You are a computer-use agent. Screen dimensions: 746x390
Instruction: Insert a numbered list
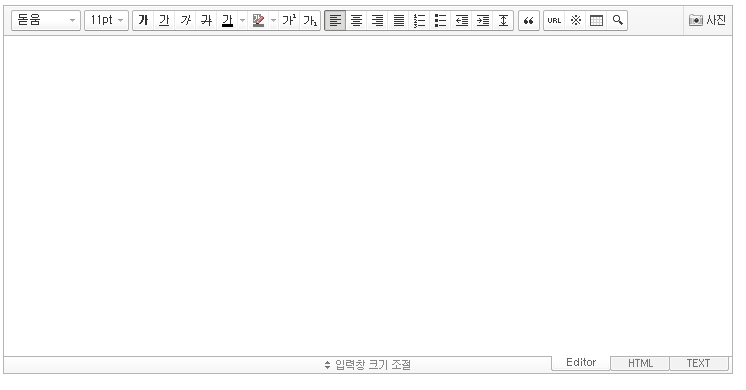coord(419,20)
